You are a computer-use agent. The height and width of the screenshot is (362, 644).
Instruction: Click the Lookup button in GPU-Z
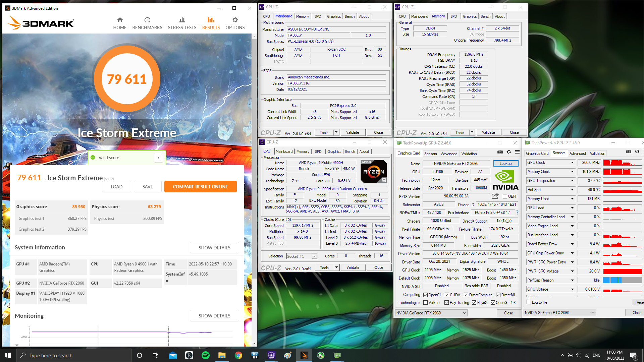(505, 164)
